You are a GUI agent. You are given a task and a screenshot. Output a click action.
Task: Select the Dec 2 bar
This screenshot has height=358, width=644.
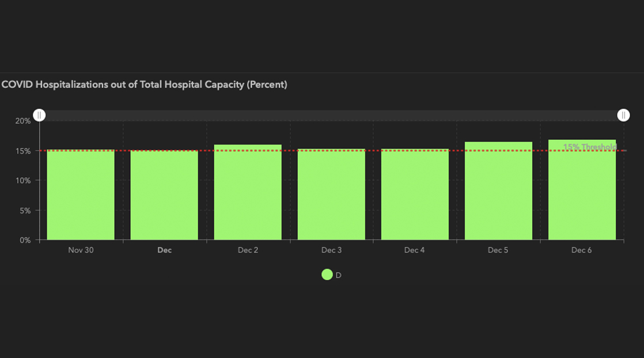pos(248,192)
